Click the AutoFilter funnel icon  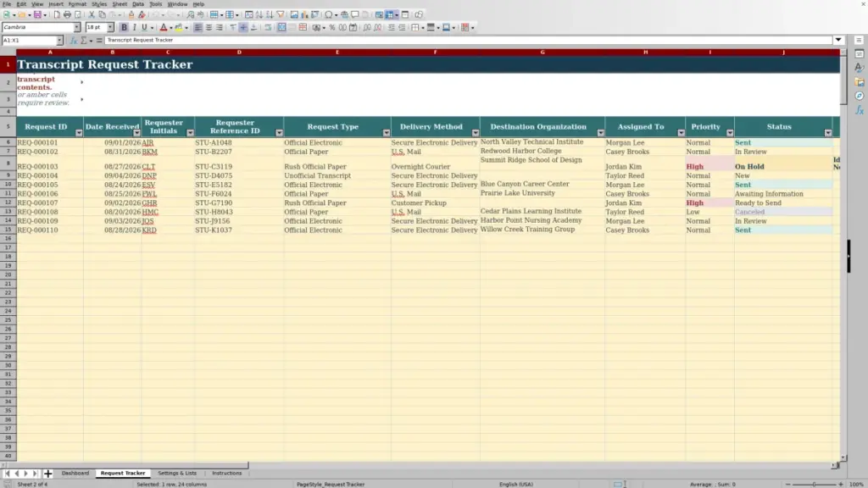click(x=281, y=15)
